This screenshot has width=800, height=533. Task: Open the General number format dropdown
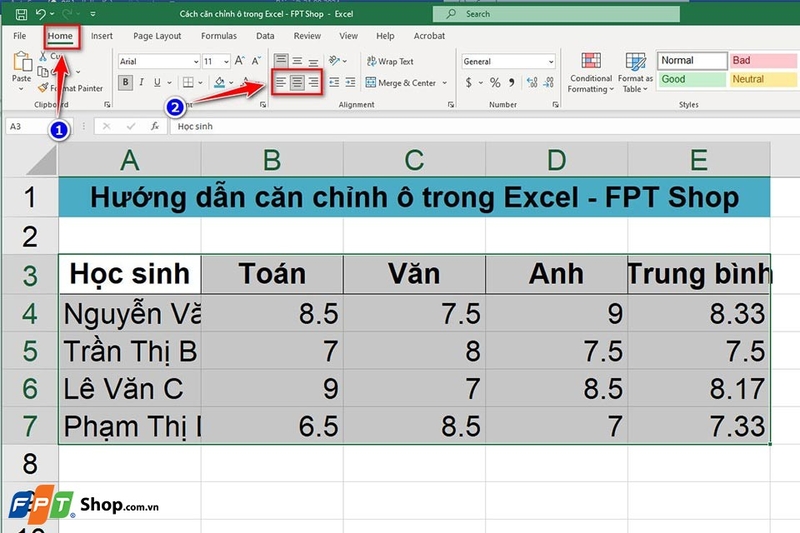coord(551,62)
